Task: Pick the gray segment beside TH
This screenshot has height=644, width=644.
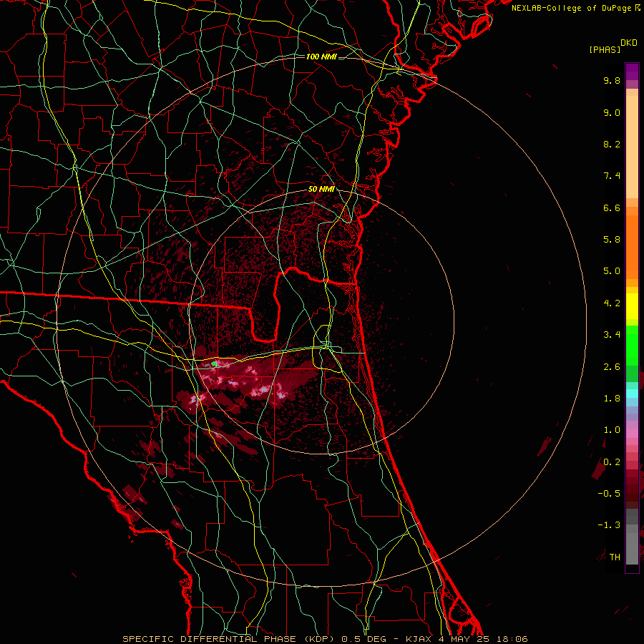Action: 632,549
